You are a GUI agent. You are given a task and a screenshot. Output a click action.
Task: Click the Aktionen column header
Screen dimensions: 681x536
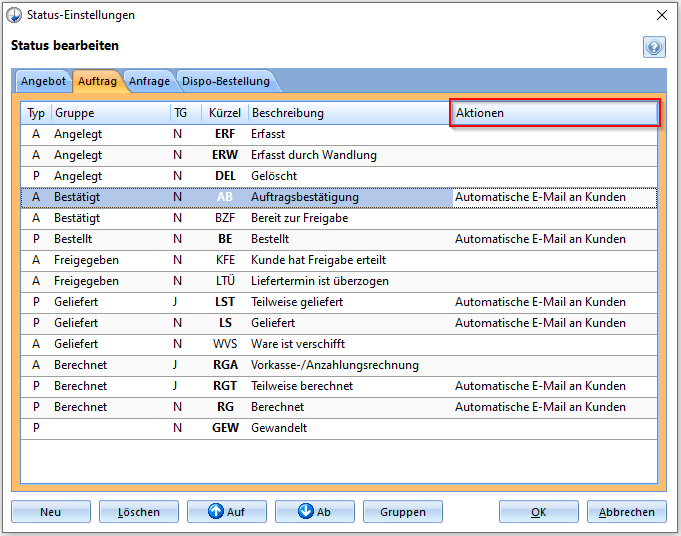point(555,113)
